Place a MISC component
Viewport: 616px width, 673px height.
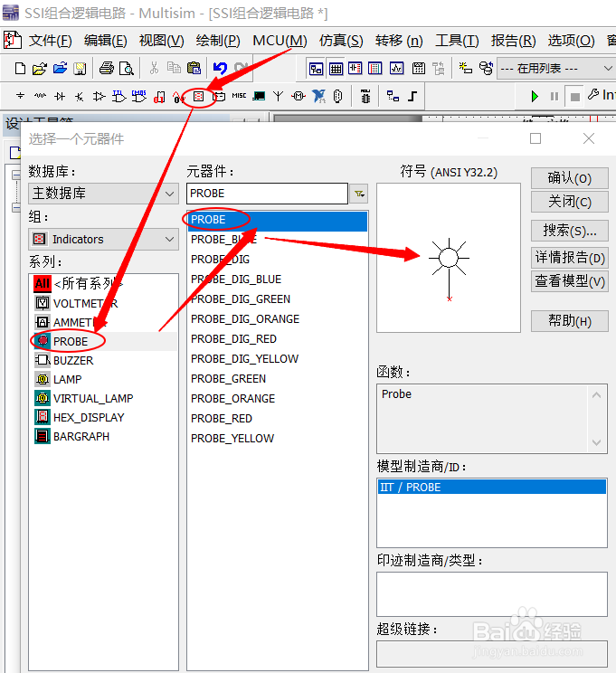click(239, 96)
